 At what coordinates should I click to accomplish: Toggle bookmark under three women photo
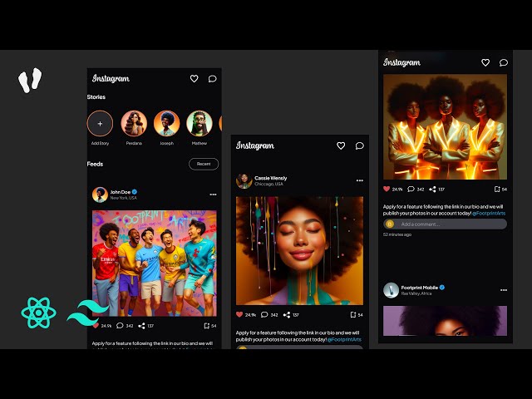497,190
